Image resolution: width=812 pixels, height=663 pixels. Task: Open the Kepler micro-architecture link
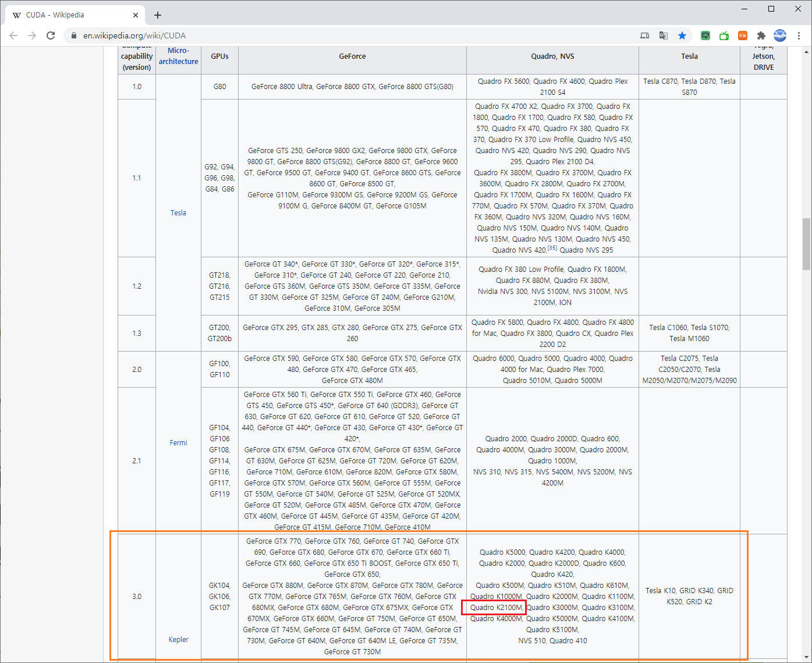pyautogui.click(x=178, y=640)
